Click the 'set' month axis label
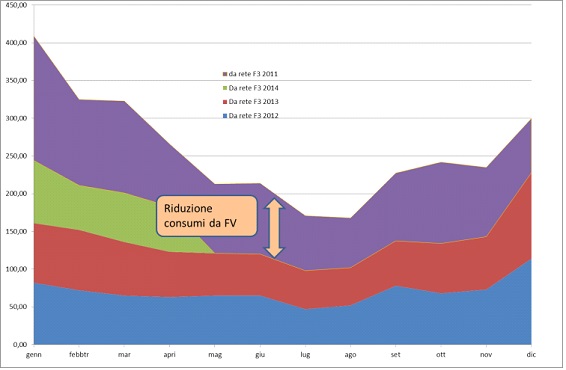Viewport: 566px width, 370px height. coord(396,354)
